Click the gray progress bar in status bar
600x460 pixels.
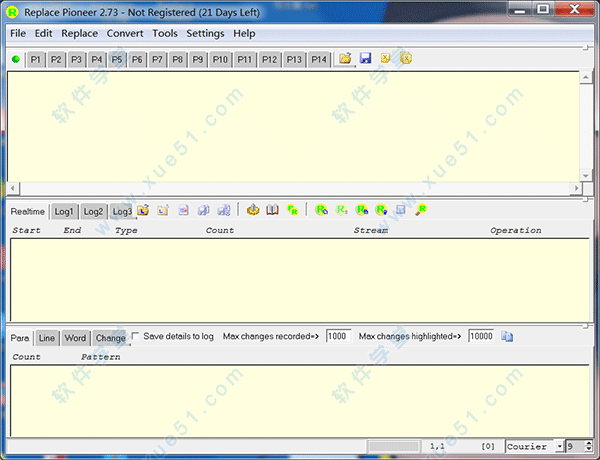pos(393,446)
